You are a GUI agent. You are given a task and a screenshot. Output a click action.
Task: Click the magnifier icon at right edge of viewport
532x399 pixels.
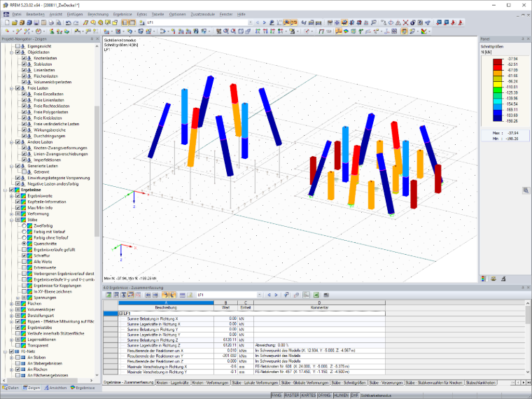click(526, 190)
